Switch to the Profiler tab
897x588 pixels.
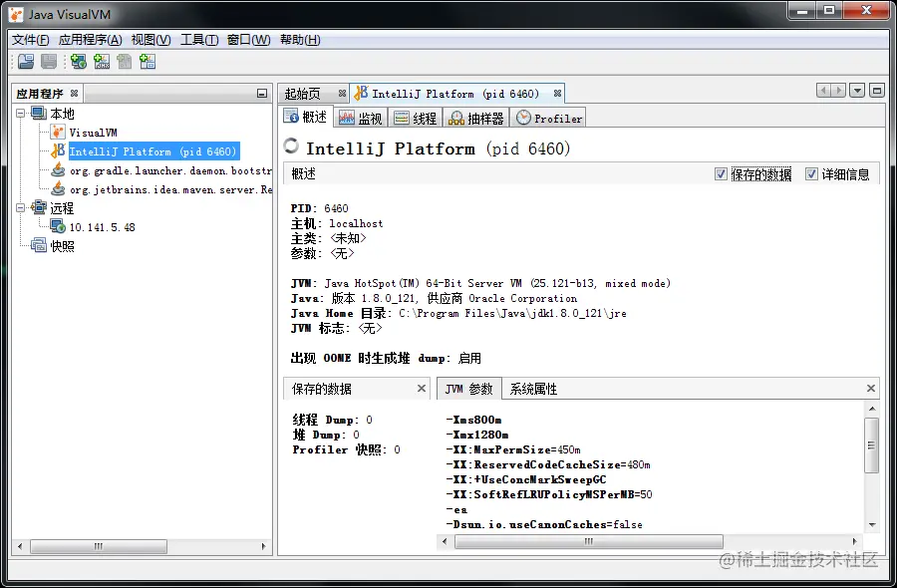click(548, 119)
